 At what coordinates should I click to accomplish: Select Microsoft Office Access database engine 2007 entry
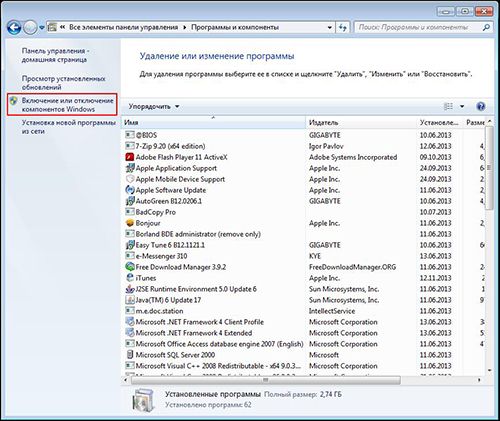[220, 344]
